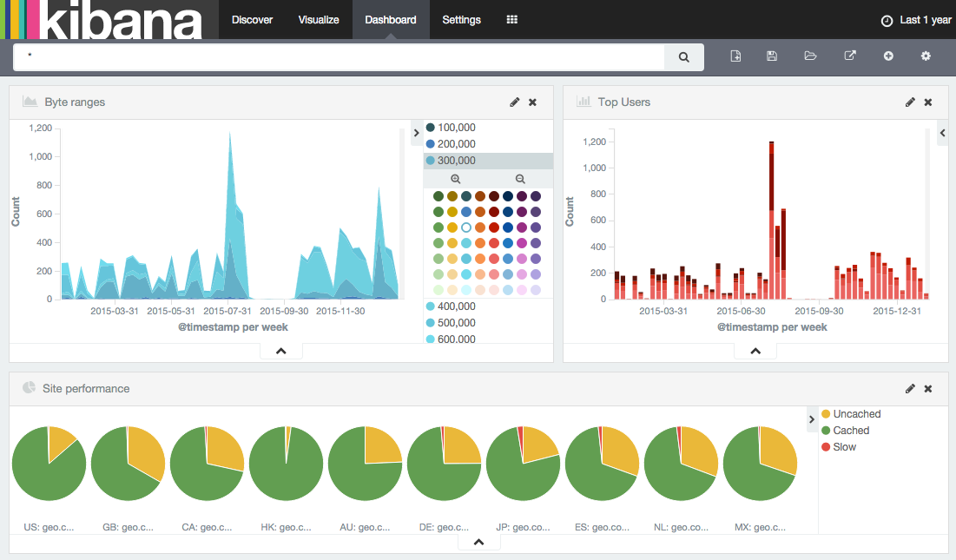Switch to the Discover tab
956x560 pixels.
252,20
